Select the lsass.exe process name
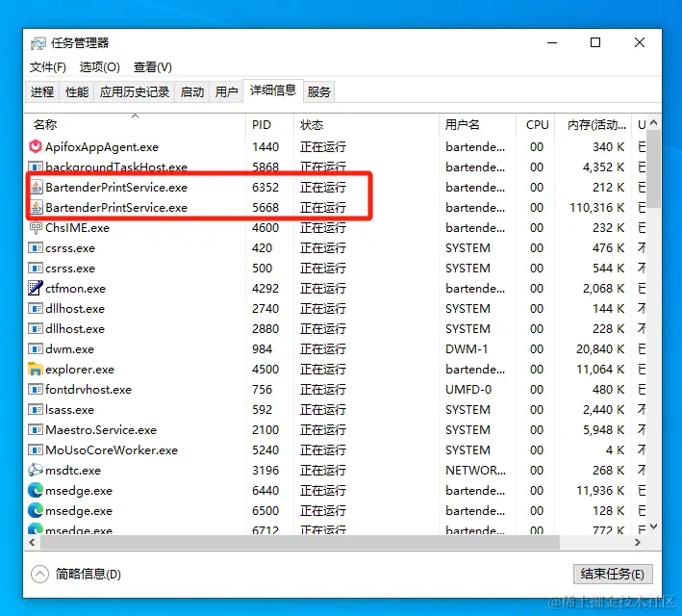 69,410
